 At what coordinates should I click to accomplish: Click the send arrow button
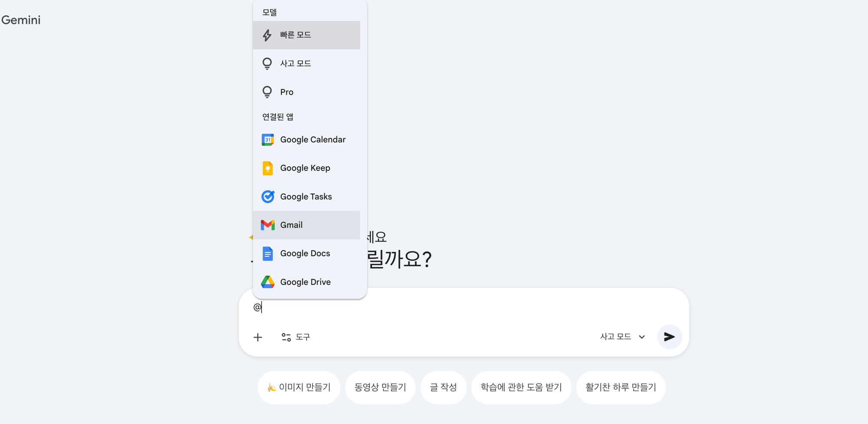[x=669, y=337]
